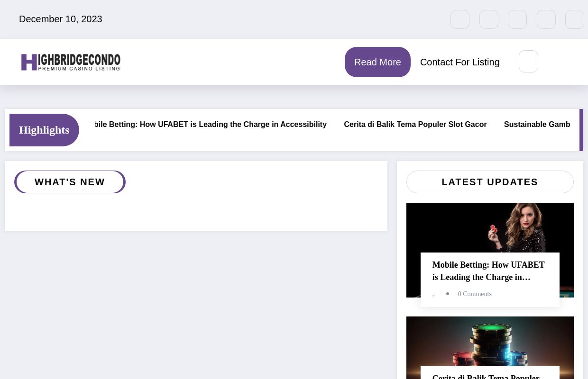Click the December 10, 2023 date text
Viewport: 588px width, 379px height.
(61, 19)
